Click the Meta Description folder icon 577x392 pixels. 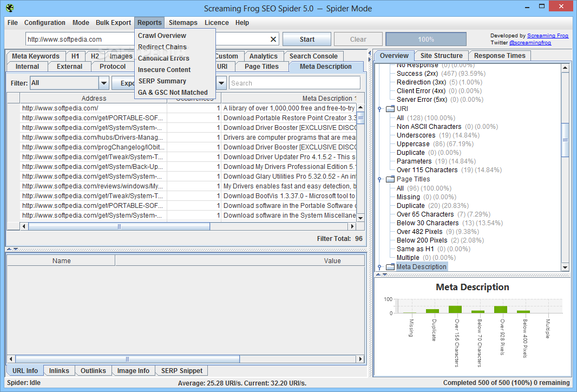pos(390,267)
